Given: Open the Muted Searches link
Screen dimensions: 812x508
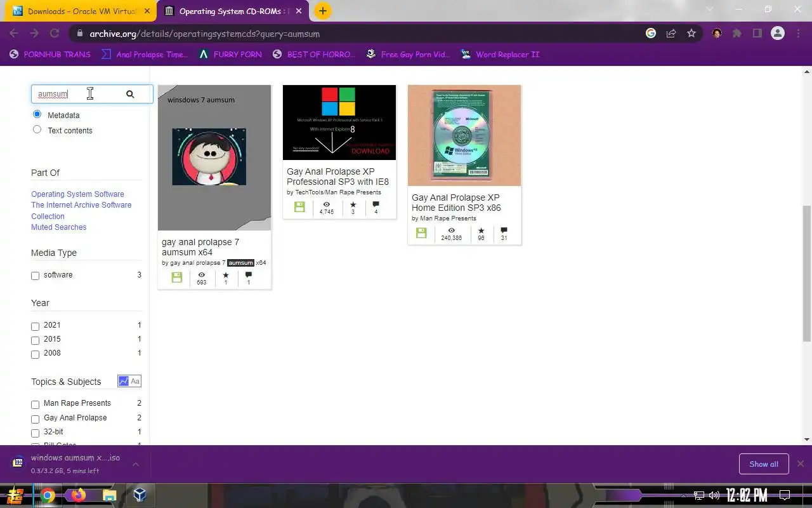Looking at the screenshot, I should coord(58,227).
